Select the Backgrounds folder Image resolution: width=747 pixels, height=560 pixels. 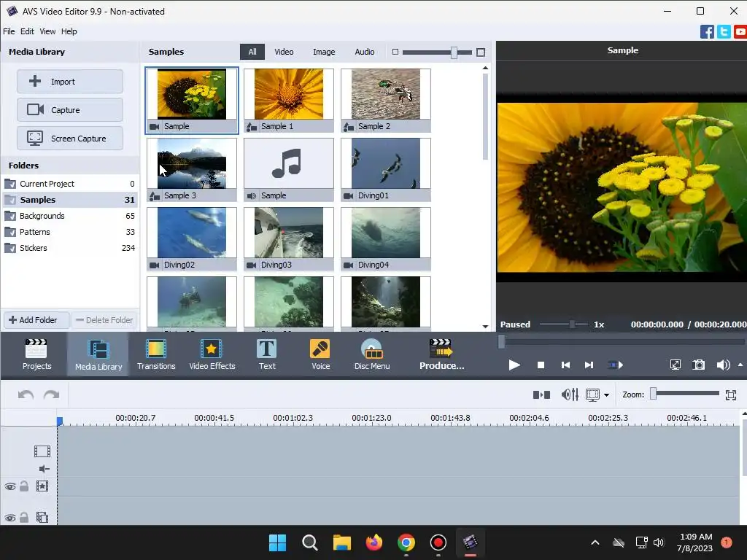point(69,216)
